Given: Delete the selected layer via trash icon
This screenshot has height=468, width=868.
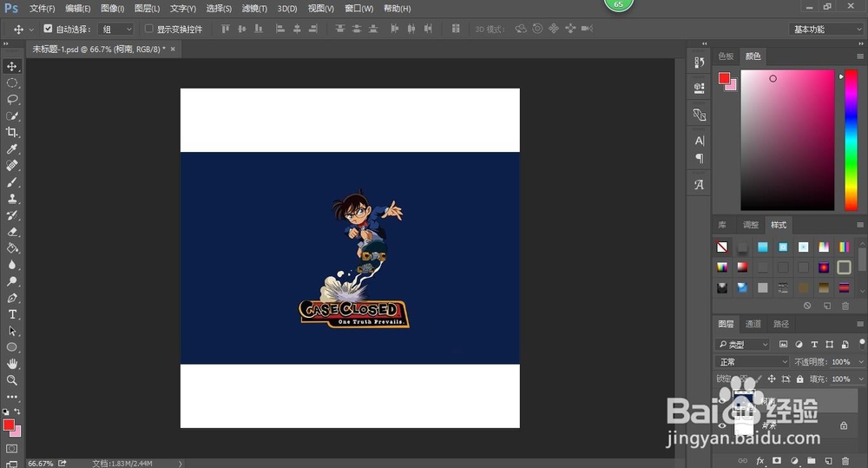Looking at the screenshot, I should pyautogui.click(x=845, y=461).
